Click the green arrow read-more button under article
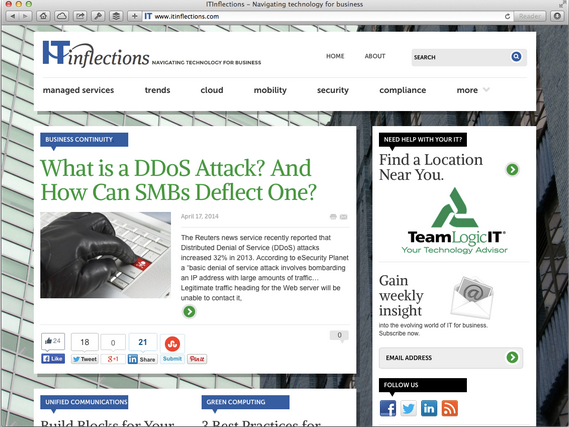The image size is (569, 427). click(189, 312)
